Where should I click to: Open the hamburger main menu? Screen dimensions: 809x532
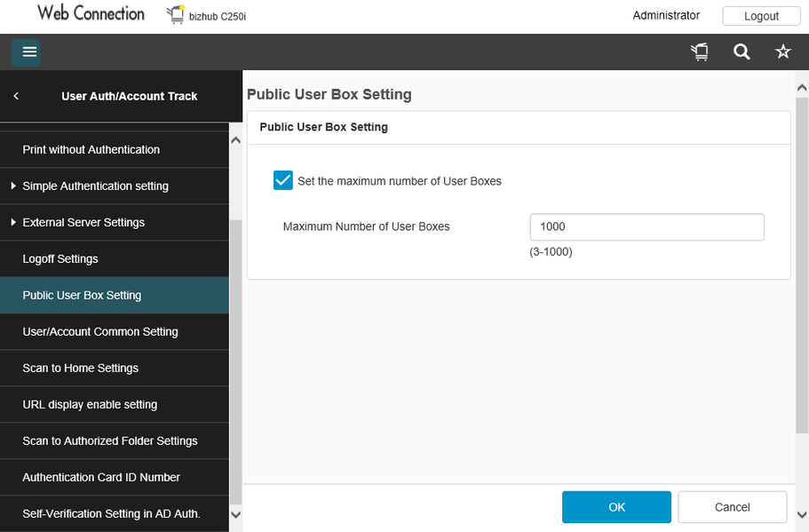click(29, 52)
